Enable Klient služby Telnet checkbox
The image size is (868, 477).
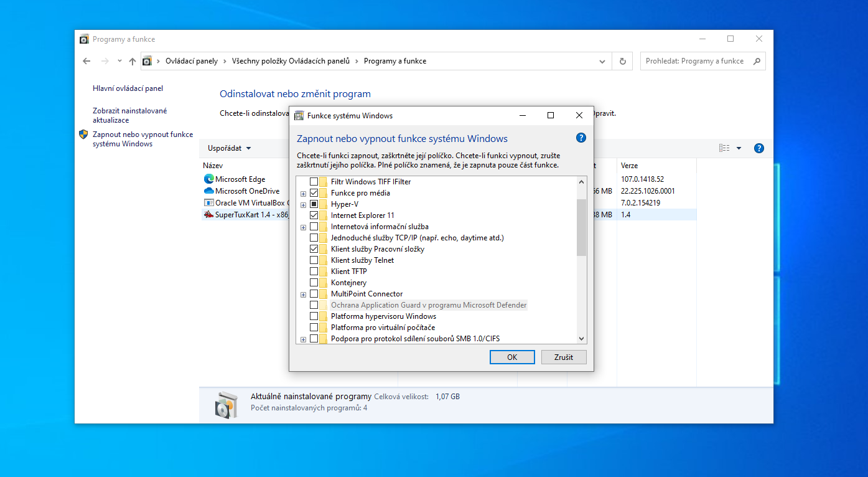click(x=314, y=260)
